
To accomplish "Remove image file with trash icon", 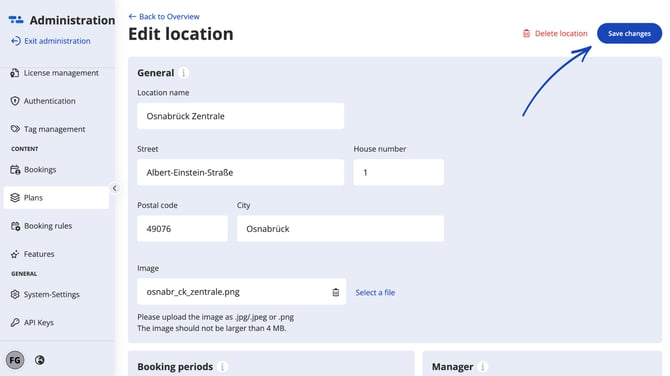I will (x=335, y=292).
